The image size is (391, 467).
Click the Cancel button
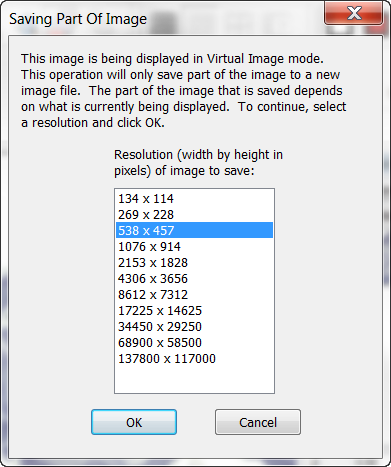click(258, 422)
